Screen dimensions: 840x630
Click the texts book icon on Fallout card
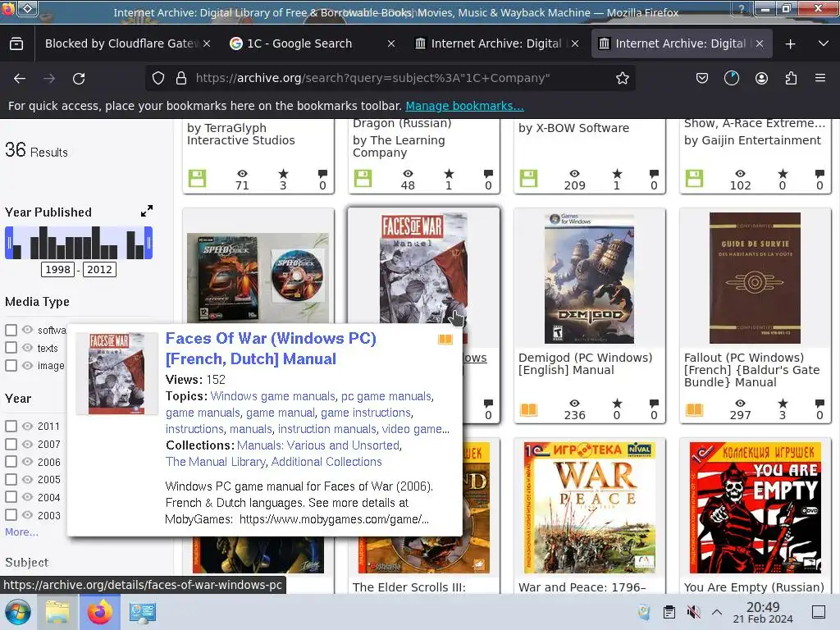[x=694, y=410]
